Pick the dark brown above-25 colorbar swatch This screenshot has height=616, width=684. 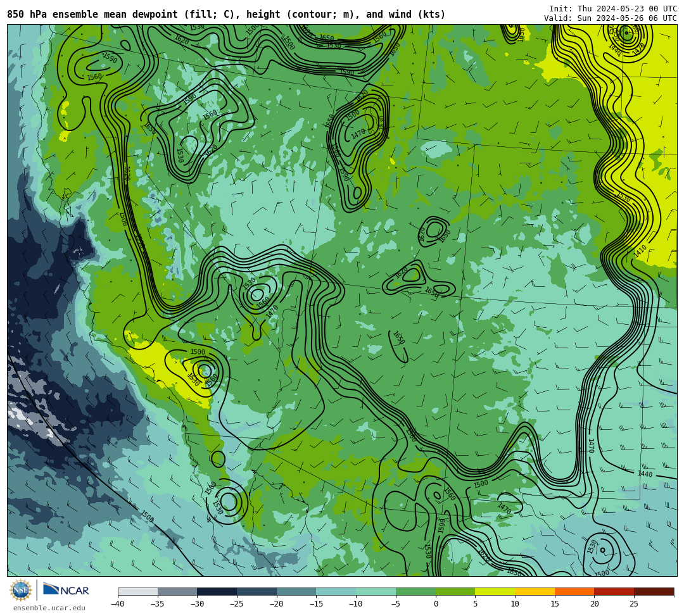click(654, 591)
